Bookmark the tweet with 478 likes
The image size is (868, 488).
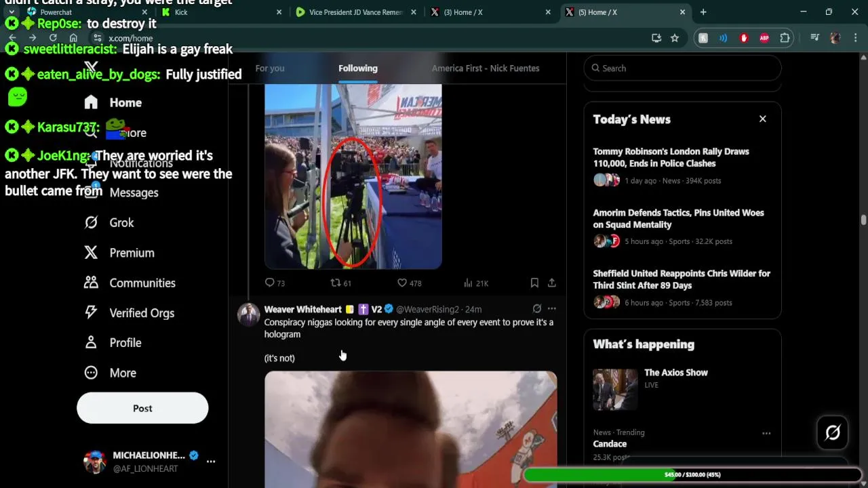[x=534, y=283]
